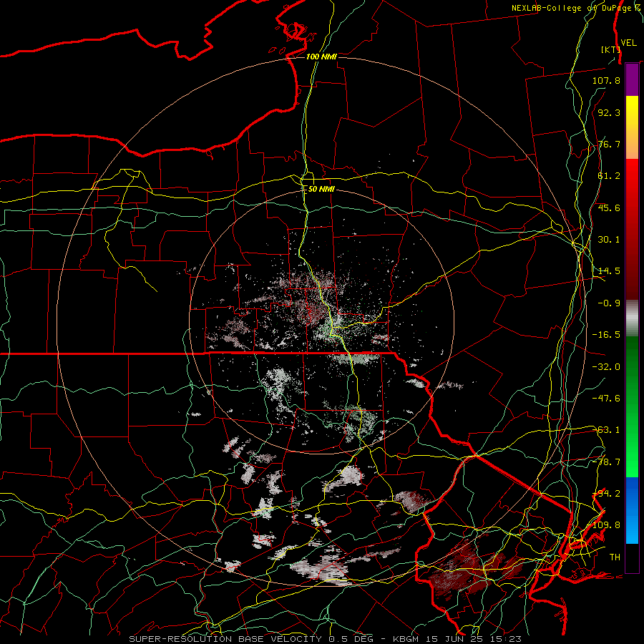Viewport: 644px width, 644px height.
Task: Click the '[KT]' units label
Action: click(610, 49)
